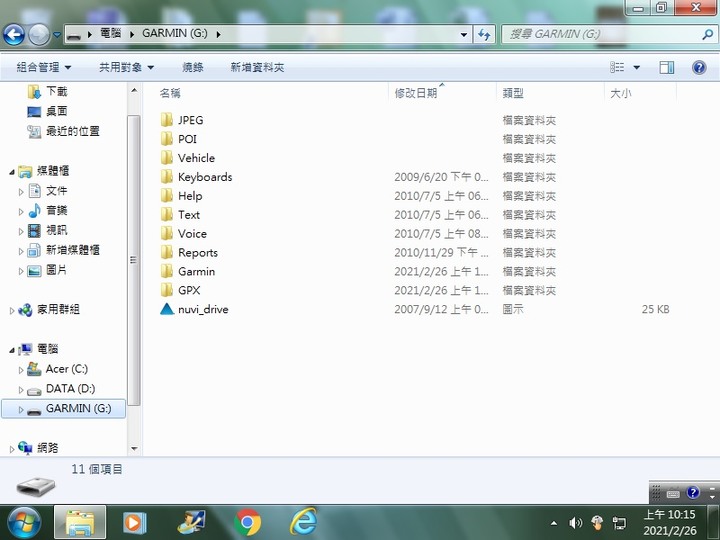Select the 新增媒體櫃 library item
This screenshot has height=540, width=720.
[73, 250]
